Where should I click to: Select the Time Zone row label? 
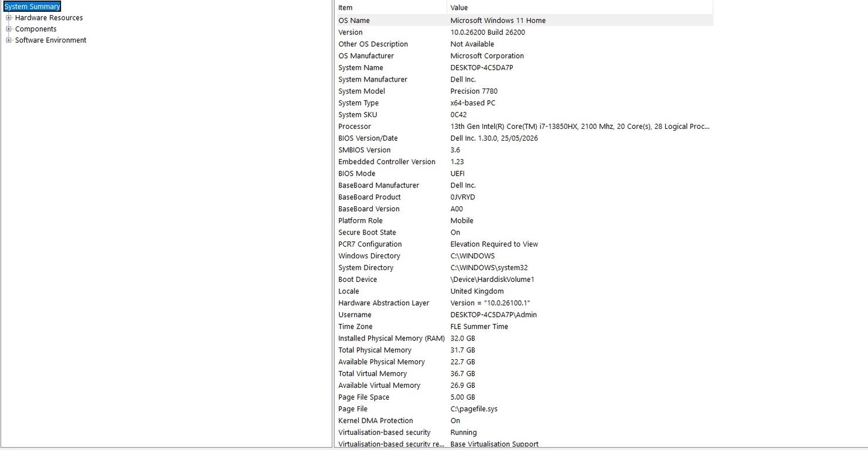click(355, 325)
